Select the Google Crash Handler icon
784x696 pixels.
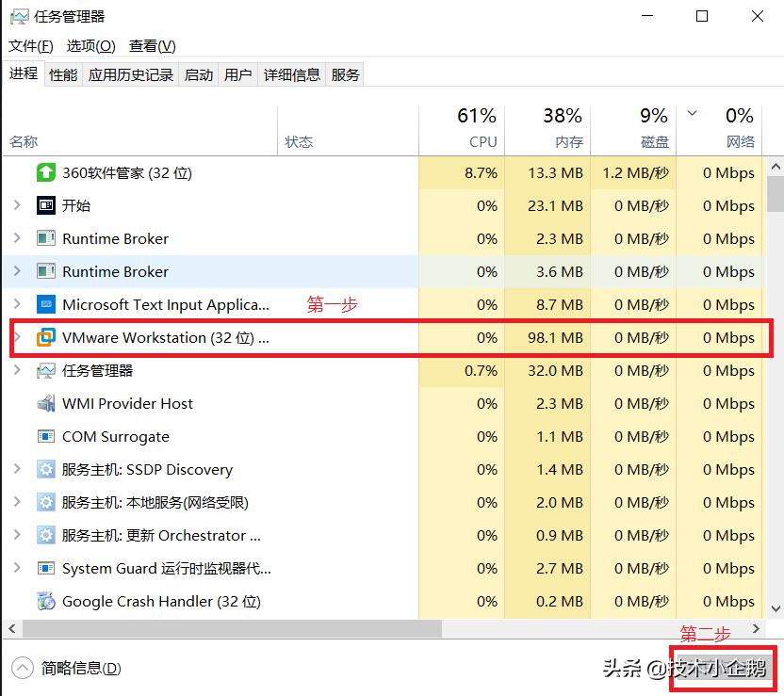tap(45, 601)
